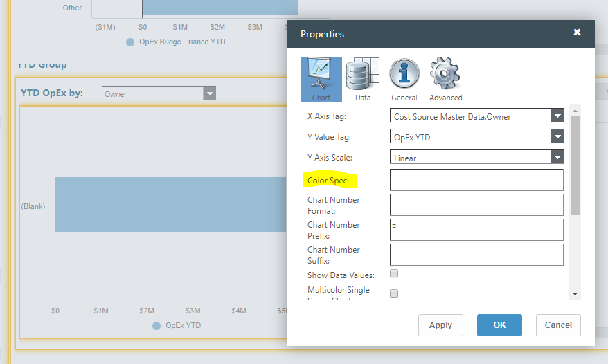This screenshot has height=364, width=608.
Task: Toggle Multicolor Single Series Charts checkbox
Action: 394,293
